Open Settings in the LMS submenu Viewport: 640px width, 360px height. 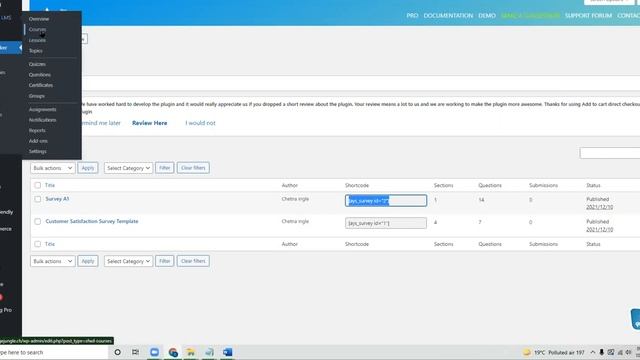coord(38,151)
